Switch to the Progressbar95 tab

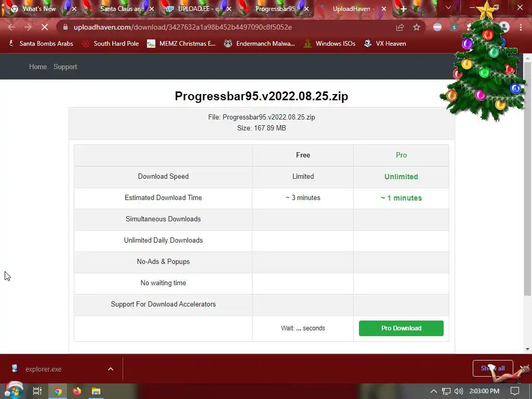click(x=275, y=9)
